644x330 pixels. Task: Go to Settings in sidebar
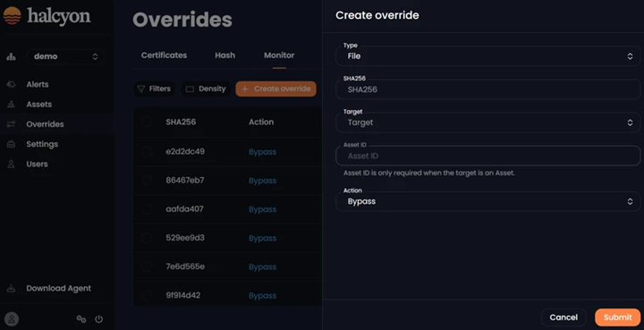42,144
